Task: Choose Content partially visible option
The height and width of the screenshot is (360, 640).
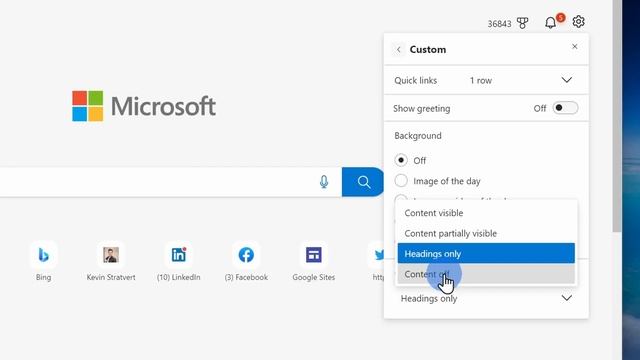Action: (x=486, y=233)
